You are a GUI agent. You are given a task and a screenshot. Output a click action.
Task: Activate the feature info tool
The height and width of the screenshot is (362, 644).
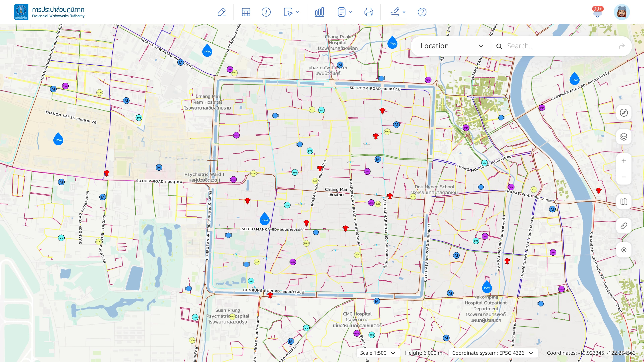click(x=266, y=12)
